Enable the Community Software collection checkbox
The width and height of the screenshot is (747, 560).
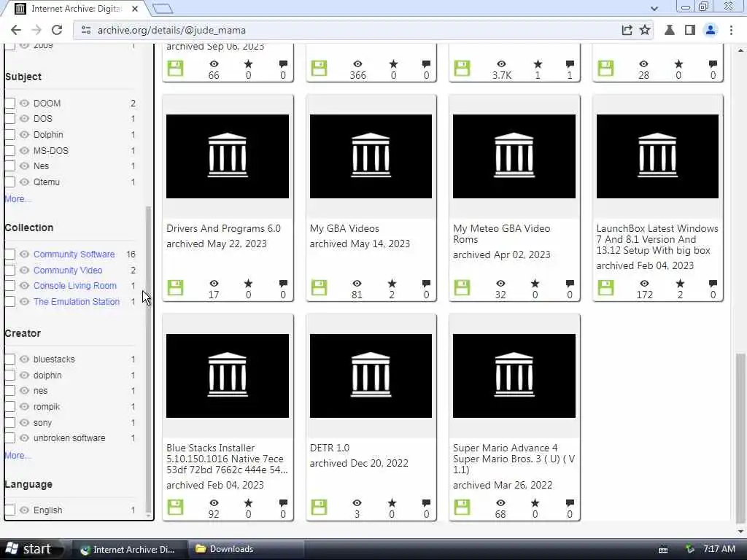point(10,254)
